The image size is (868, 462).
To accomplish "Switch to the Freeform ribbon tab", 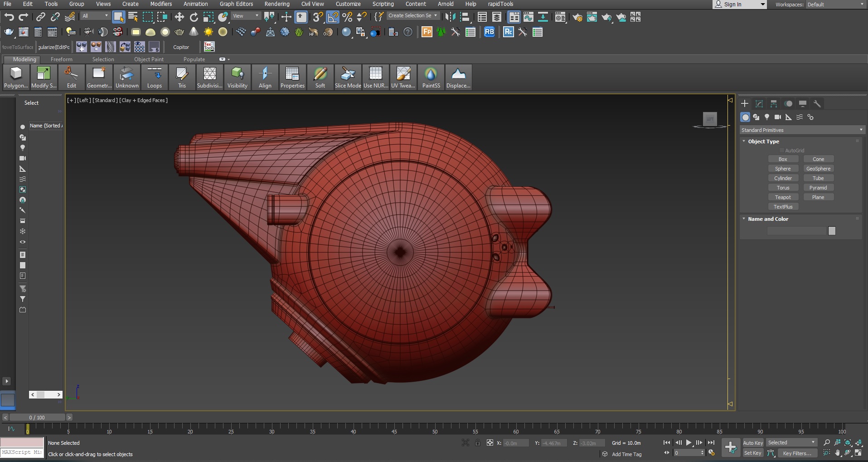I will point(61,59).
